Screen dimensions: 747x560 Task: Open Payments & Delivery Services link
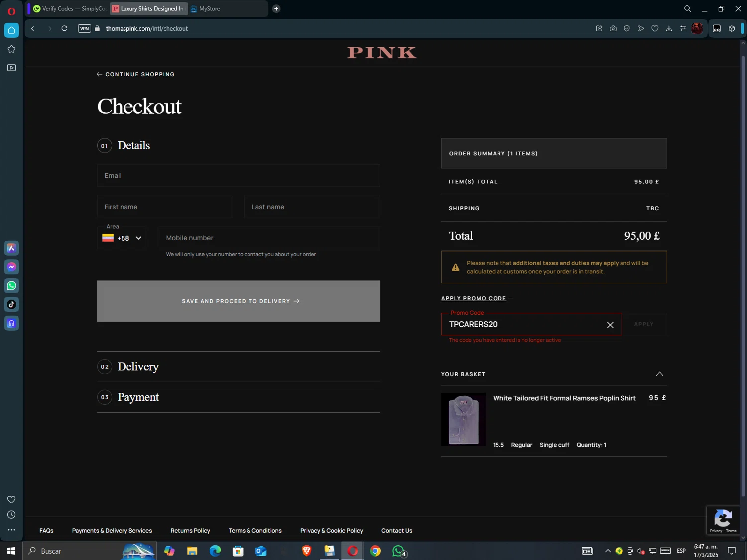(x=112, y=531)
